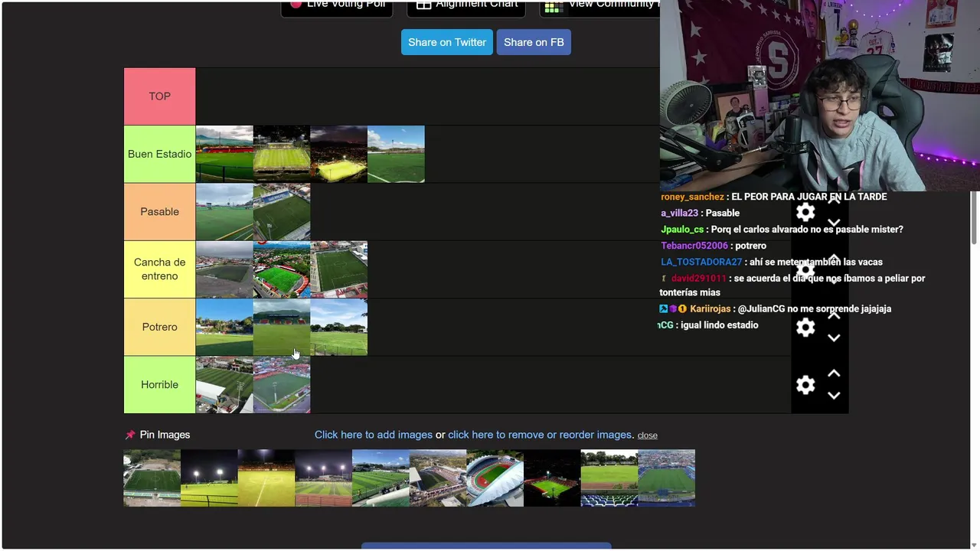Viewport: 980px width, 551px height.
Task: Select second stadium image in Potrero row
Action: click(x=282, y=328)
